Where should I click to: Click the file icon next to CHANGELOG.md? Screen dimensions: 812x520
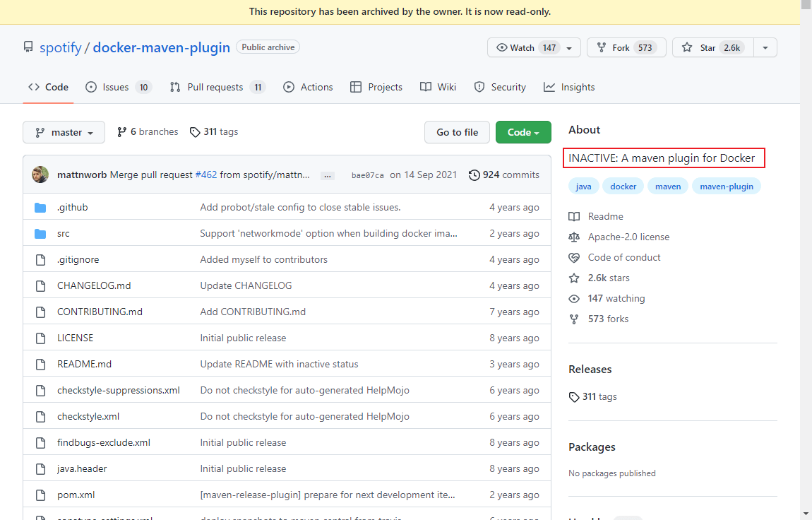click(x=40, y=286)
